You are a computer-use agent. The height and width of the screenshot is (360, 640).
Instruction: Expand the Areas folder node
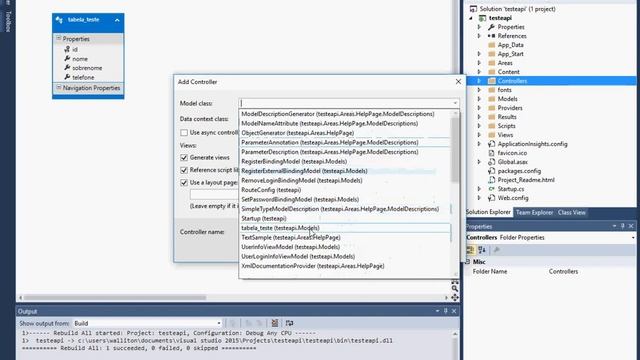480,63
